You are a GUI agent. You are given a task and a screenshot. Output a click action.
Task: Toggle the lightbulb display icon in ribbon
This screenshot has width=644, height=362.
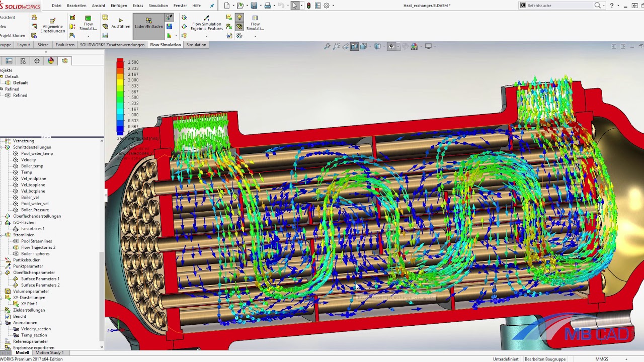239,18
